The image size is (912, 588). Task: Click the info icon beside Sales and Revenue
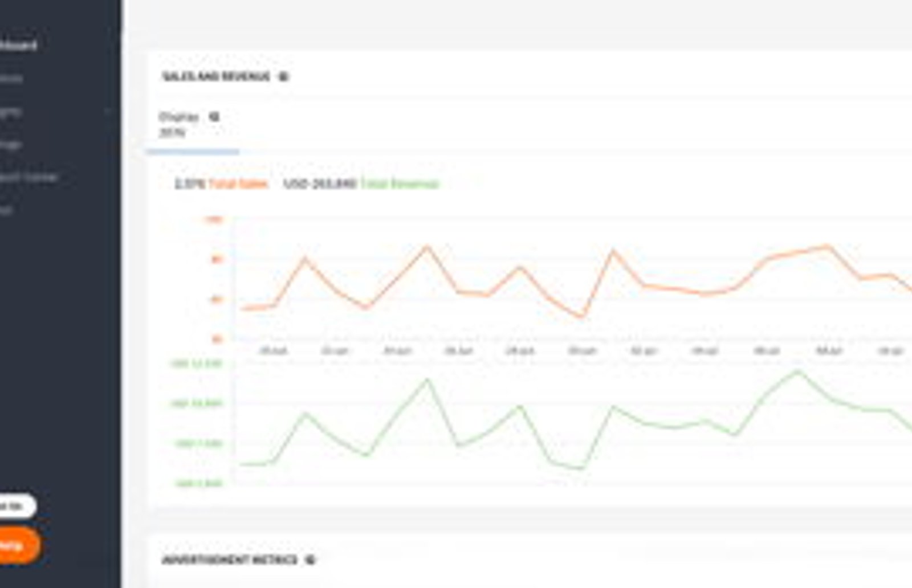tap(283, 76)
